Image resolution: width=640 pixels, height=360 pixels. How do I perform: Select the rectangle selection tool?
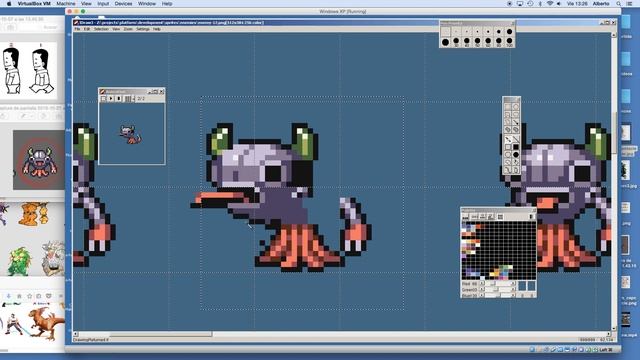point(508,107)
